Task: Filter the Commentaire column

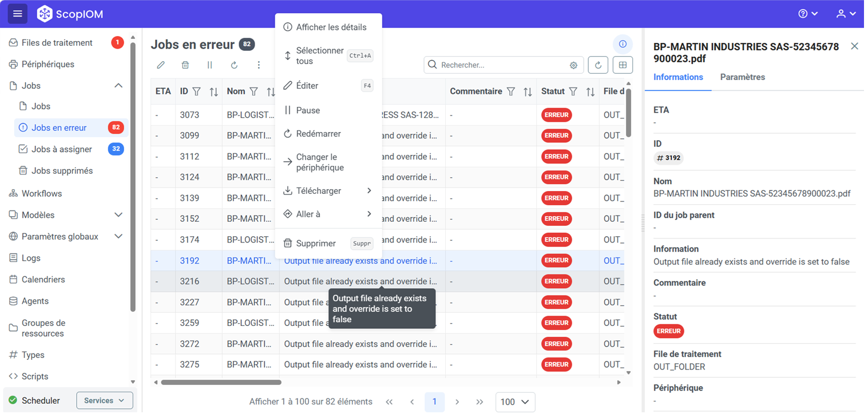Action: 511,91
